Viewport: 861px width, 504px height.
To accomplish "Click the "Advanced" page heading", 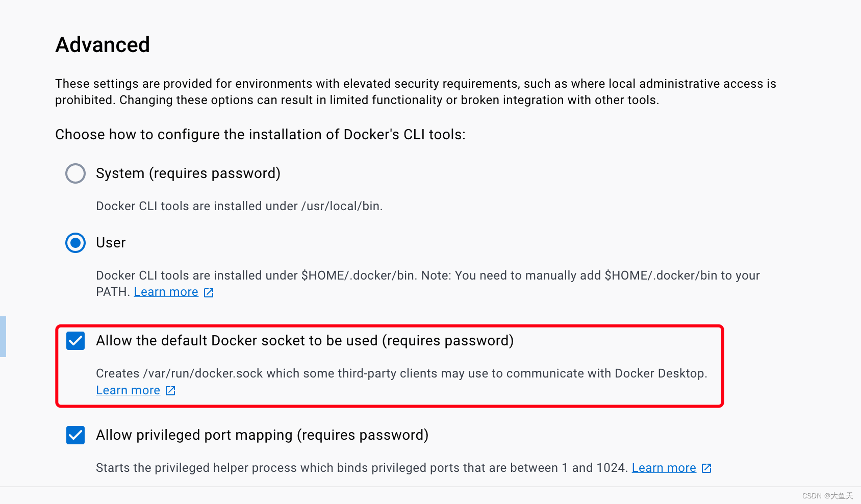I will (102, 45).
